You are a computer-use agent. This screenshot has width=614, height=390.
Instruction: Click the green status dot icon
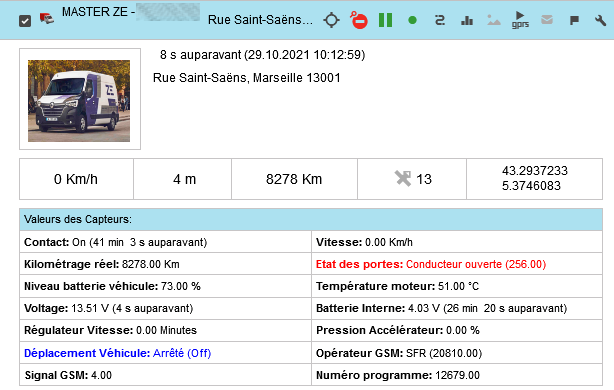click(412, 20)
